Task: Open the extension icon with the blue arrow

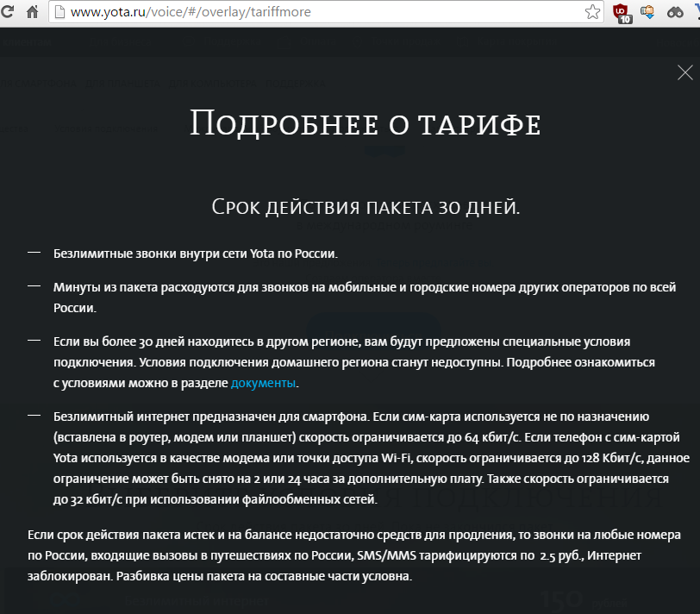Action: point(647,11)
